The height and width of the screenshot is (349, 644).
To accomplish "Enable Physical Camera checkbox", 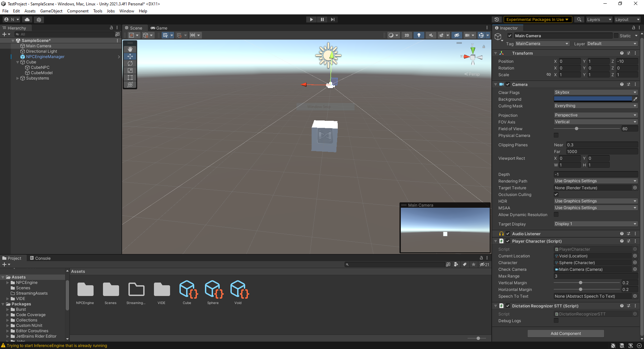I will pyautogui.click(x=556, y=135).
